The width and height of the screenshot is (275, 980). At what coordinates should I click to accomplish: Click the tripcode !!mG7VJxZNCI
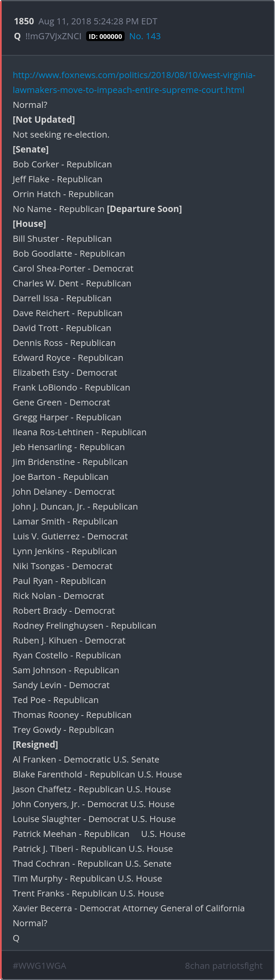(53, 36)
